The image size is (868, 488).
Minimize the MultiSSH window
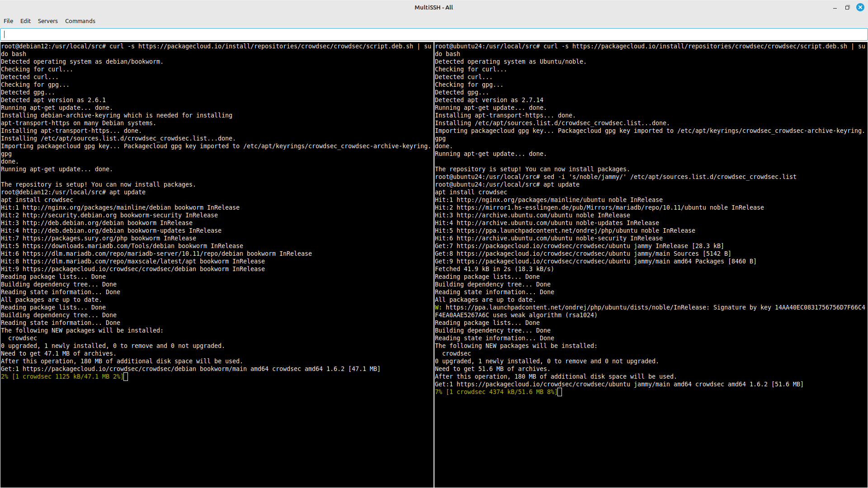[x=835, y=7]
